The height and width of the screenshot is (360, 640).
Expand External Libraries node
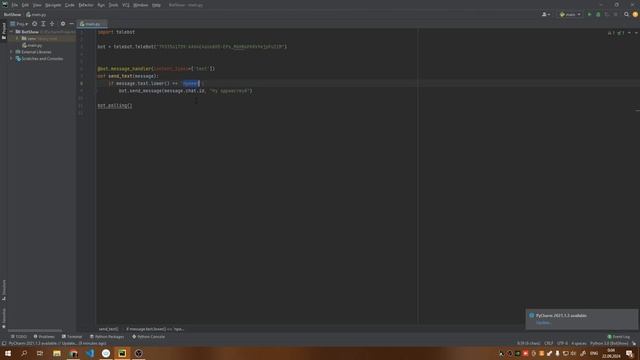[11, 52]
